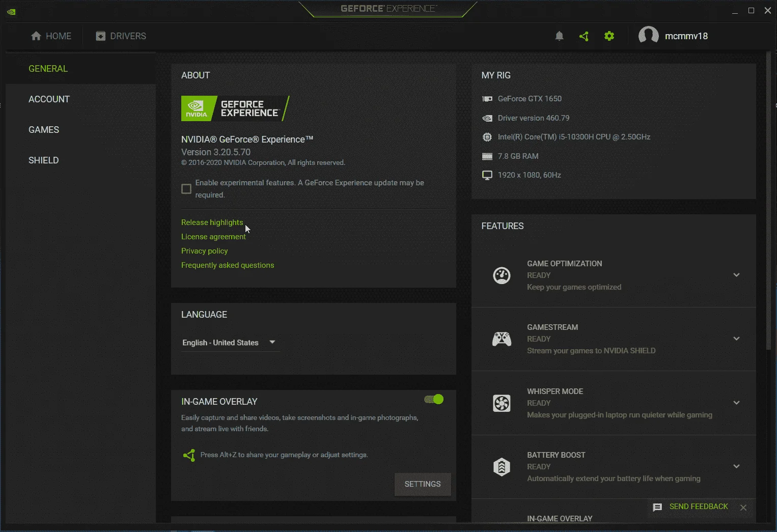Viewport: 777px width, 532px height.
Task: Click 'Stream your games to NVIDIA SHIELD' text
Action: point(591,351)
